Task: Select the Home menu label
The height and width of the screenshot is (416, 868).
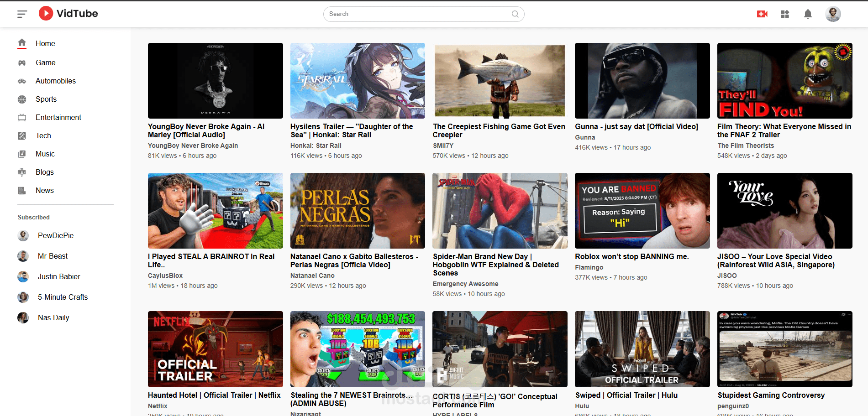Action: [x=45, y=43]
